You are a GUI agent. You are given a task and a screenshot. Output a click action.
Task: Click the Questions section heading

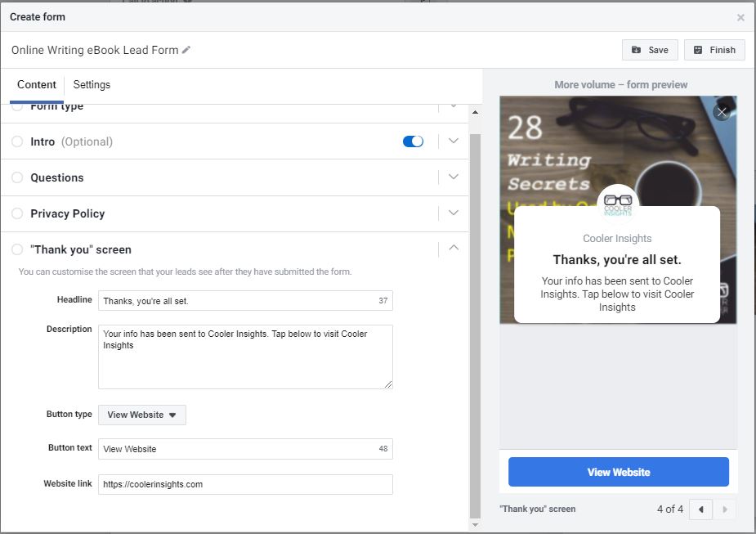[x=57, y=177]
